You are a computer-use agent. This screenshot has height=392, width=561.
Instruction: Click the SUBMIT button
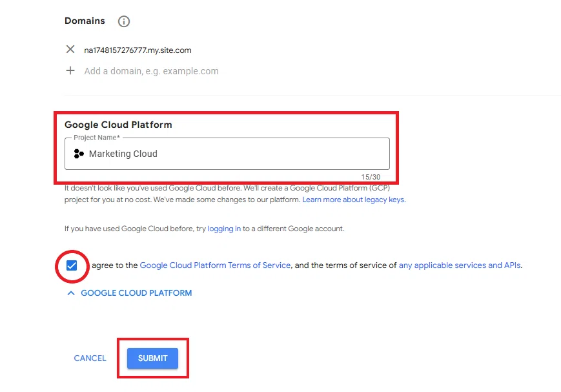(x=153, y=358)
